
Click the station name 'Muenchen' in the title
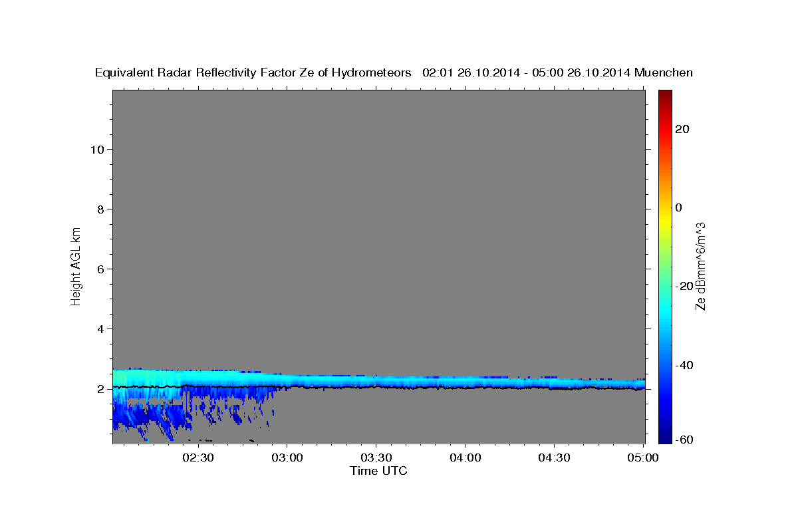click(664, 73)
